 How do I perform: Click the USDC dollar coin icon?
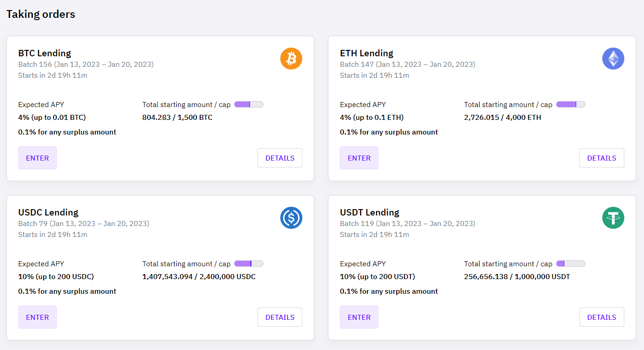click(x=291, y=218)
